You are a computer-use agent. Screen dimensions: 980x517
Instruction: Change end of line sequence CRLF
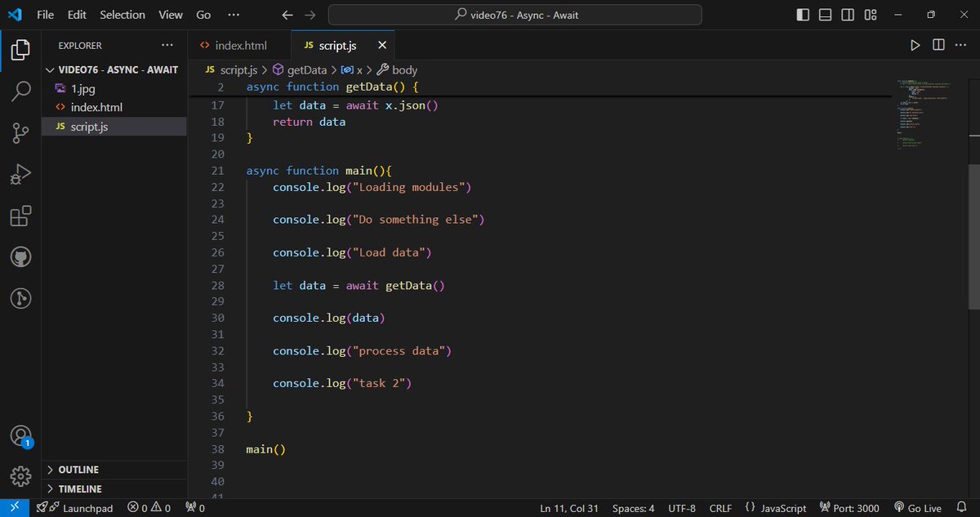(x=720, y=508)
